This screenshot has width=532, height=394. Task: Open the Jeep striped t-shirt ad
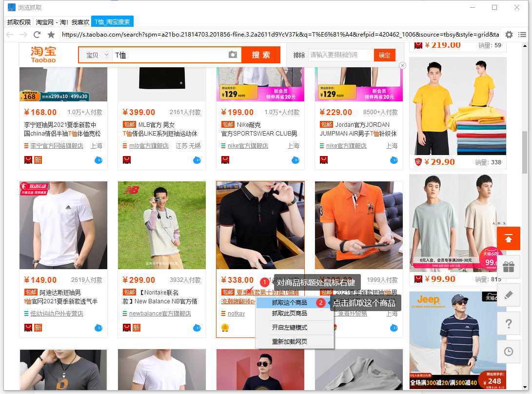click(x=458, y=340)
